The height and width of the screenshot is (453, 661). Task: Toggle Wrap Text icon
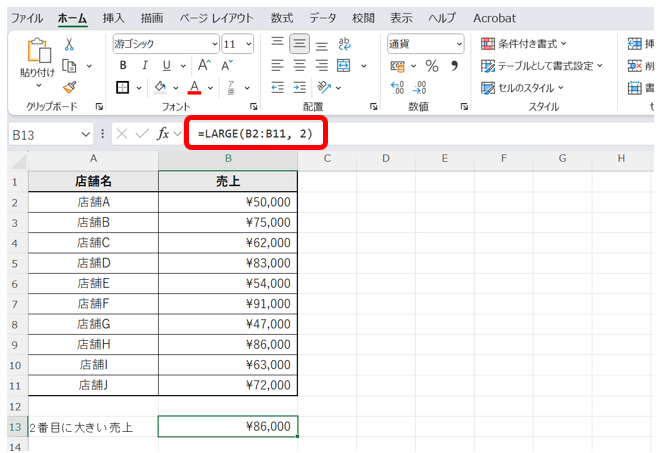point(344,44)
